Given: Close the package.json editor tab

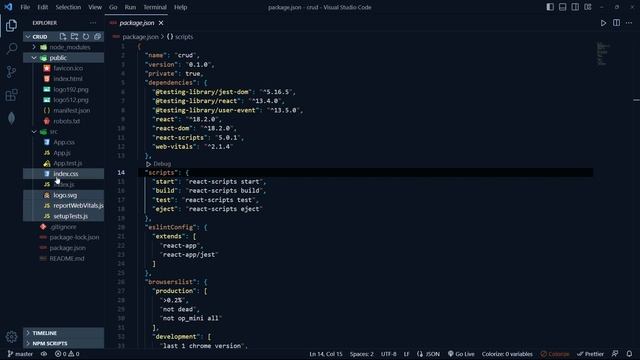Looking at the screenshot, I should click(161, 23).
